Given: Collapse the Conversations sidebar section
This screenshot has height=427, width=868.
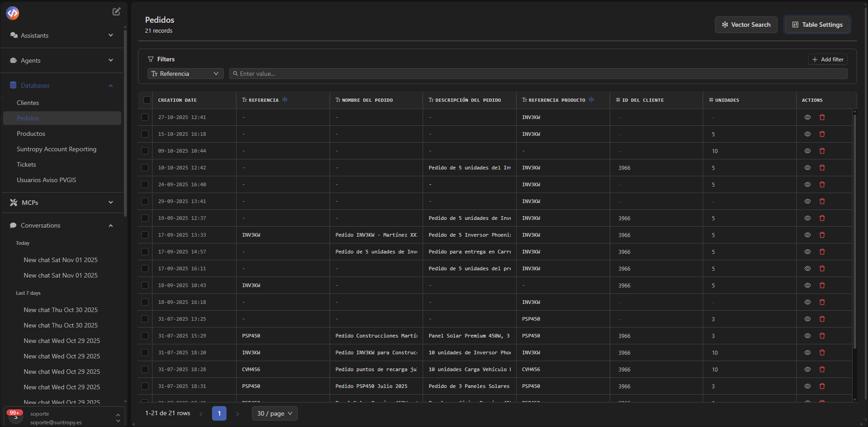Looking at the screenshot, I should coord(62,225).
